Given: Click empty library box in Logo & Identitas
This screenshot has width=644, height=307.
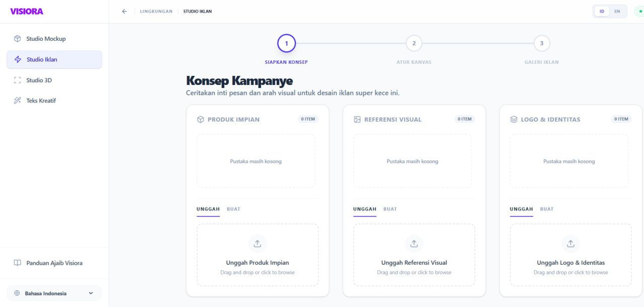Looking at the screenshot, I should coord(569,161).
